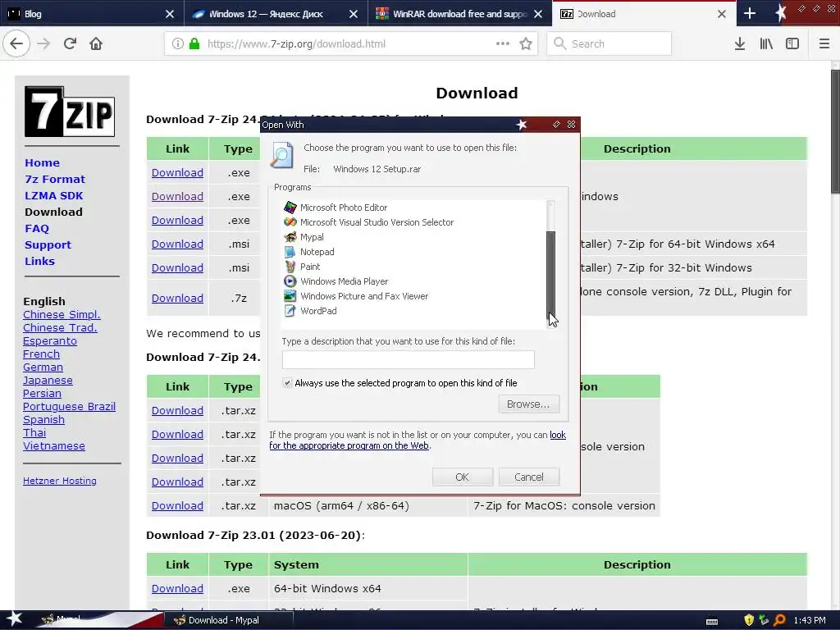840x630 pixels.
Task: Show site information for 7-zip.org
Action: (x=177, y=43)
